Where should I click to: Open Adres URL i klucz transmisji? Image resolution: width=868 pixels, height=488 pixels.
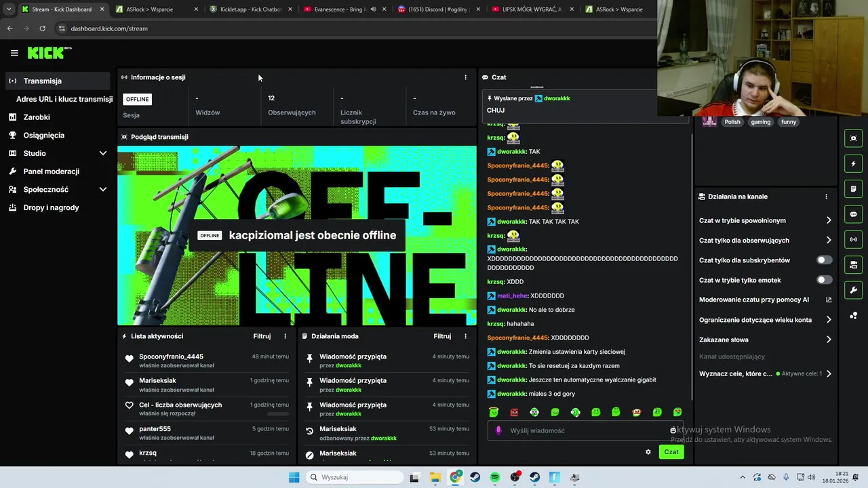tap(64, 99)
